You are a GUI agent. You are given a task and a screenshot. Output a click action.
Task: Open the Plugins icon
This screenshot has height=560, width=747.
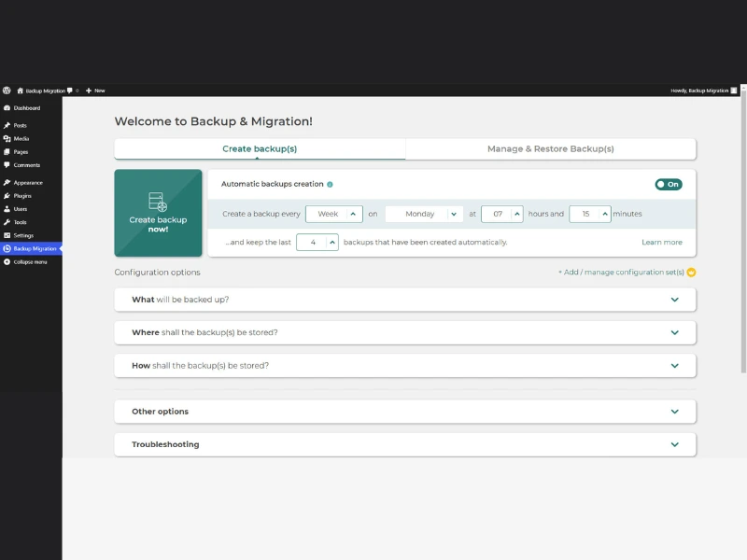pyautogui.click(x=7, y=196)
